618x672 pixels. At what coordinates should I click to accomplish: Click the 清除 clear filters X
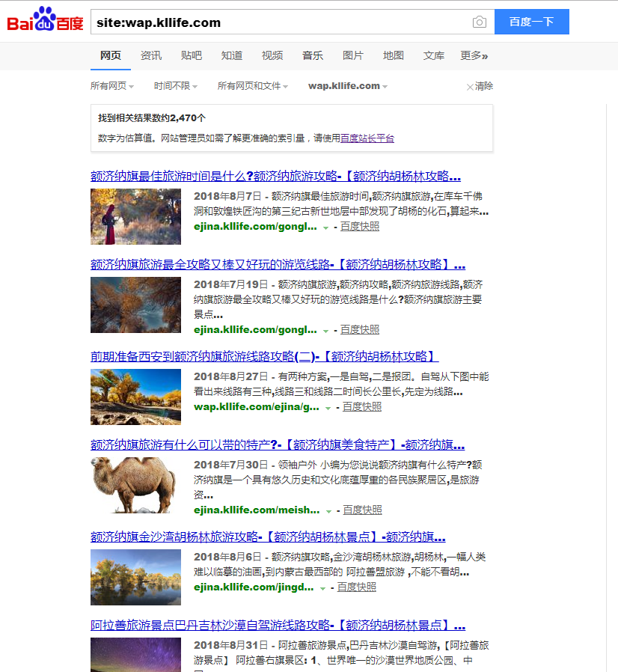click(x=480, y=86)
